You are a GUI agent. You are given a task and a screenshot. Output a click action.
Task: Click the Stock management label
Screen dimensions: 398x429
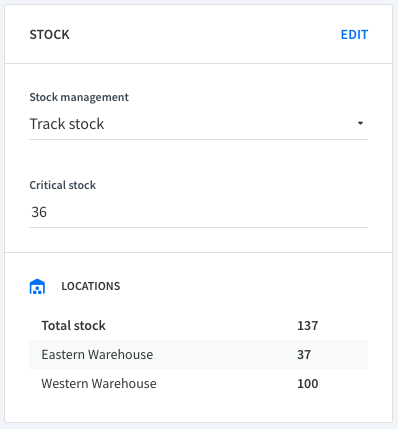coord(79,97)
